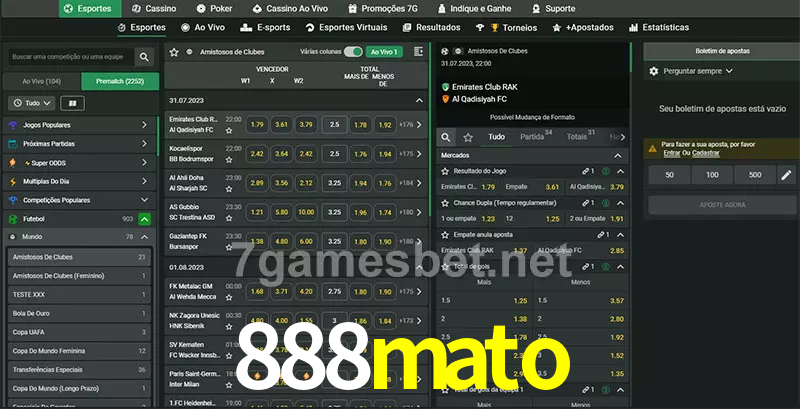Collapse the Mundo region list
The height and width of the screenshot is (409, 800).
click(x=144, y=237)
